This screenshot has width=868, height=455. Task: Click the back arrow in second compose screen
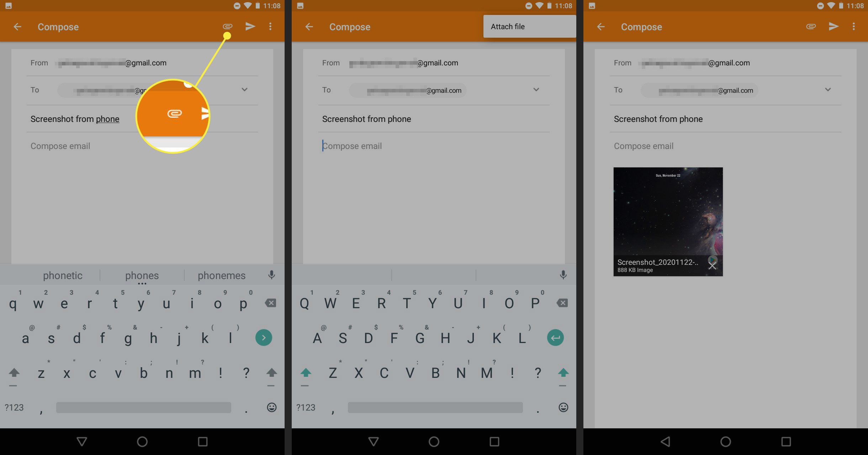point(308,26)
